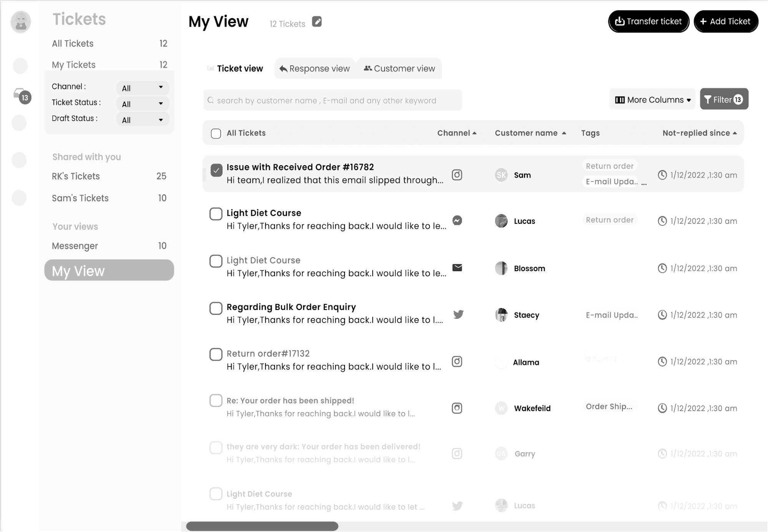768x532 pixels.
Task: Check the Return order#17132 ticket
Action: point(216,354)
